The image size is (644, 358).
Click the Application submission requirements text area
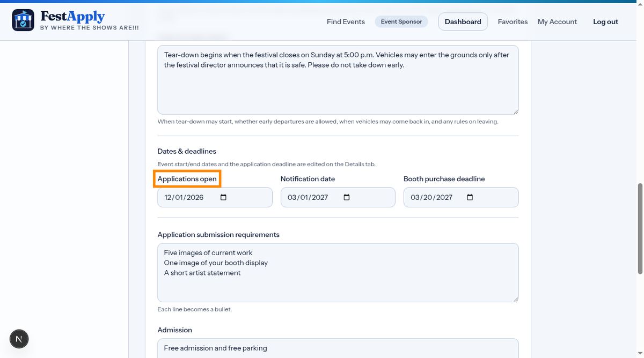pyautogui.click(x=338, y=273)
